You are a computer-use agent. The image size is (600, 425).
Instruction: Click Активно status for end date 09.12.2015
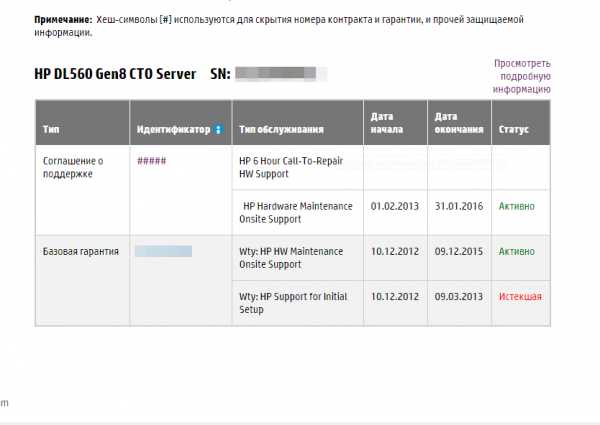(516, 251)
